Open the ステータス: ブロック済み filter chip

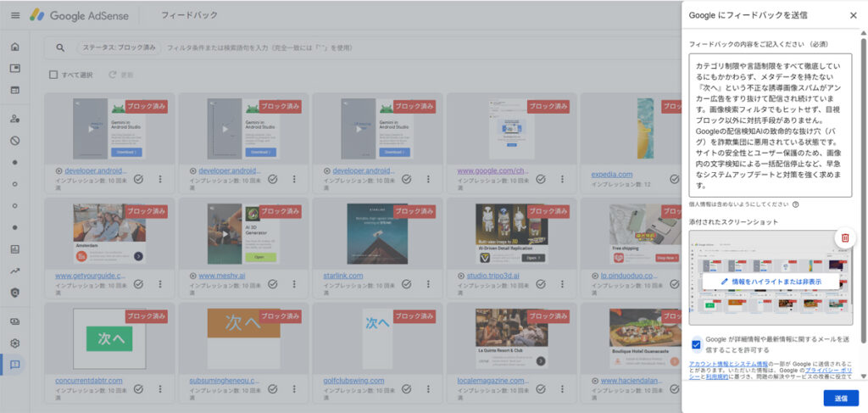(119, 47)
